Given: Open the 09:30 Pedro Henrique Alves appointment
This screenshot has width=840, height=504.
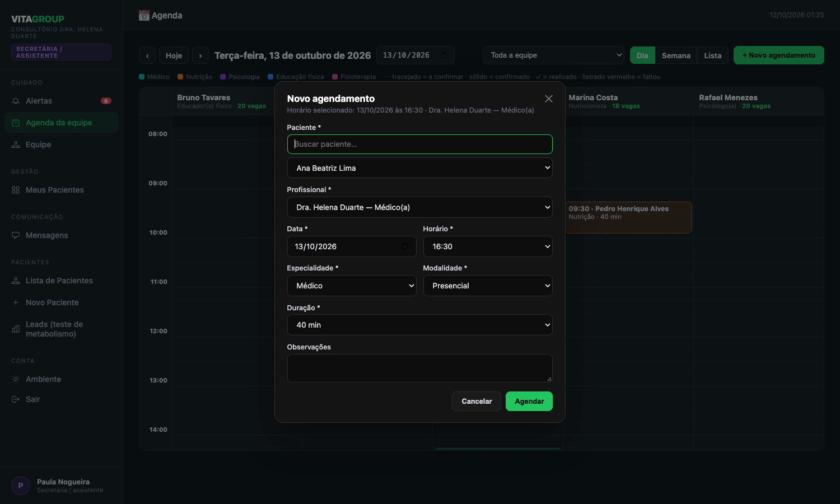Looking at the screenshot, I should [628, 217].
